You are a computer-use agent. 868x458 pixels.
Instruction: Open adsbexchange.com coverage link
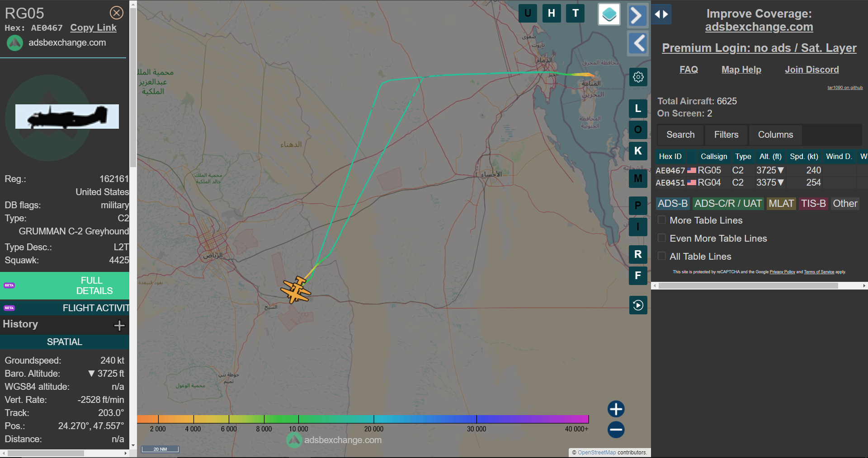click(x=759, y=27)
